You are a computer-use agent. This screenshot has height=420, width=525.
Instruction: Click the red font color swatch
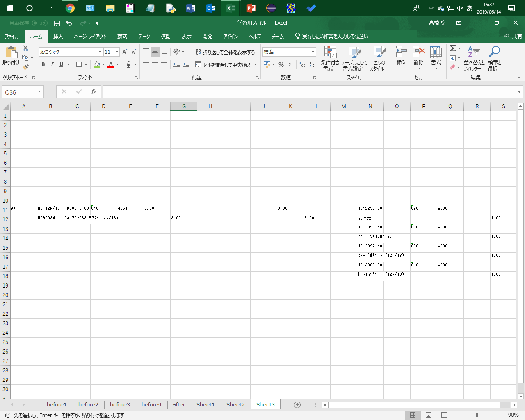(110, 65)
